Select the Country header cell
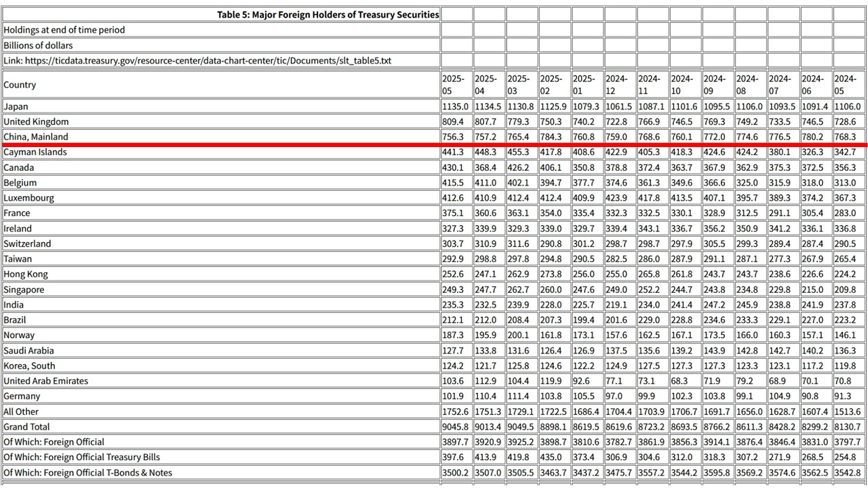Screen dimensions: 868x488 [20, 85]
